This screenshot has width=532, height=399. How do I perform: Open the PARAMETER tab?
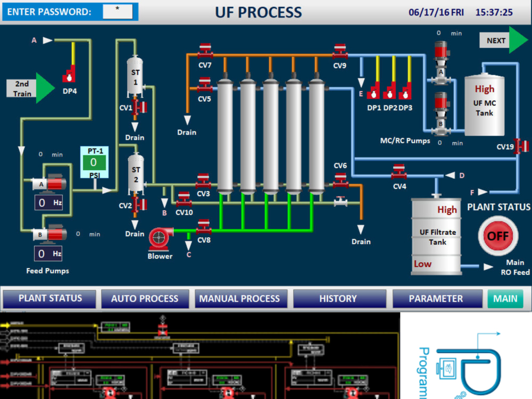437,298
